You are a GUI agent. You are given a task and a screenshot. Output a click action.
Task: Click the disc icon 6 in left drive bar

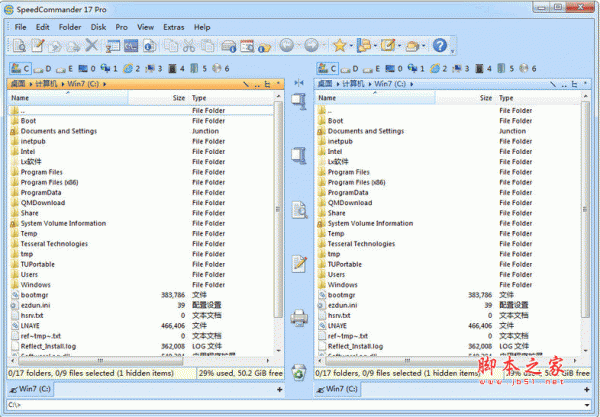(x=221, y=69)
